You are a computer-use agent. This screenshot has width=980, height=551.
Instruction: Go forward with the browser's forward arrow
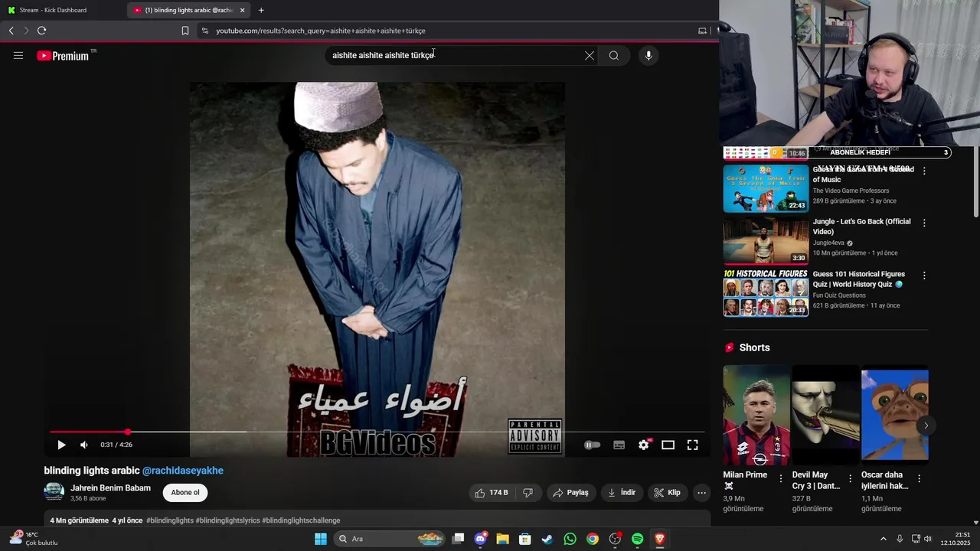[26, 31]
